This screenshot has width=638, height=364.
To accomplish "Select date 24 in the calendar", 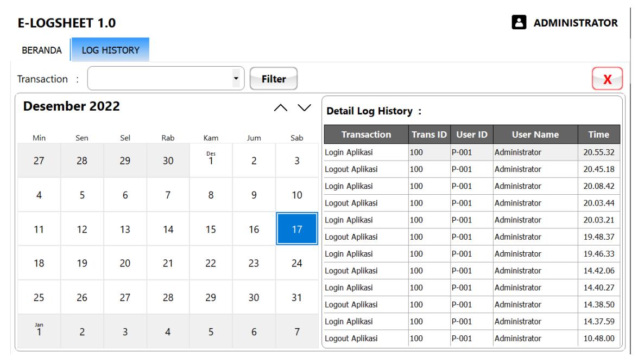I will pyautogui.click(x=297, y=263).
